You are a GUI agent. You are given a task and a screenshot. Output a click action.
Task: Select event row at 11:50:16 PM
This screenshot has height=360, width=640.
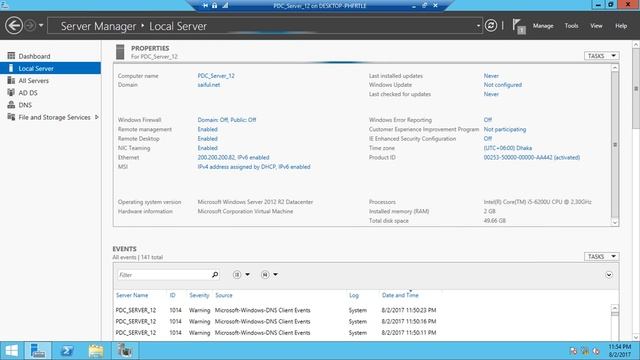coord(362,322)
